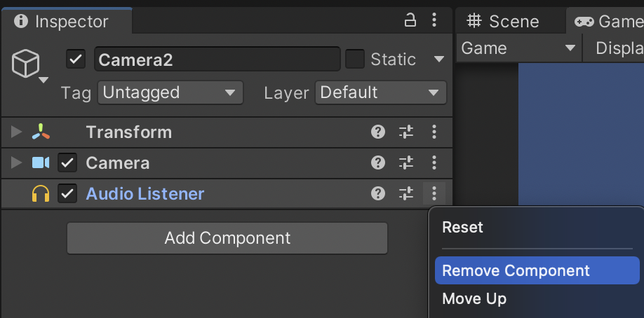Open the Transform component help icon
The width and height of the screenshot is (644, 318).
[x=378, y=132]
